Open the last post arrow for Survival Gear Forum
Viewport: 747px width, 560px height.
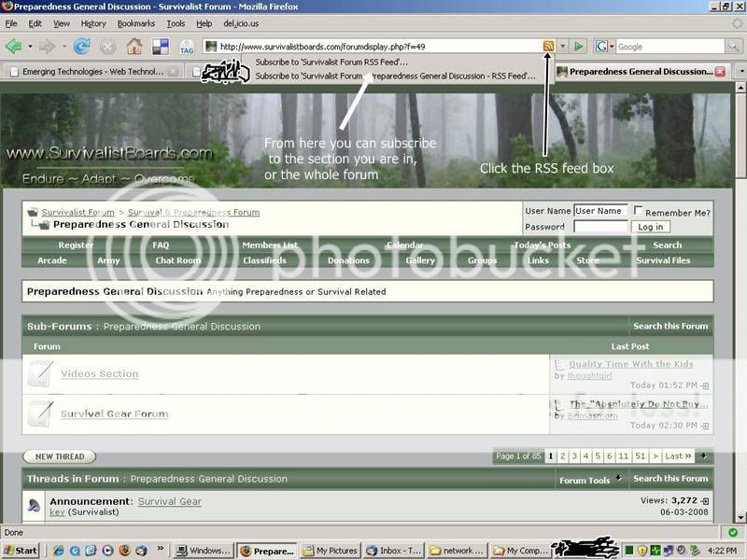[705, 426]
